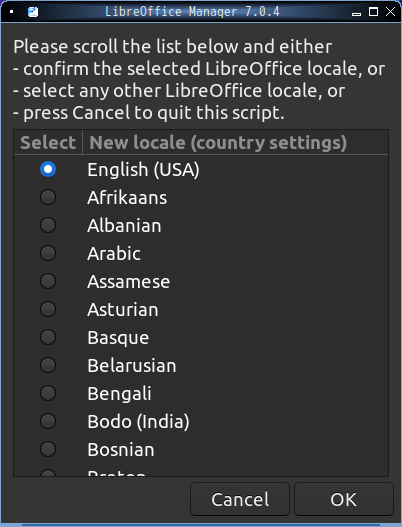Open the window menu dot icon
Screen dimensions: 402x527
point(12,12)
